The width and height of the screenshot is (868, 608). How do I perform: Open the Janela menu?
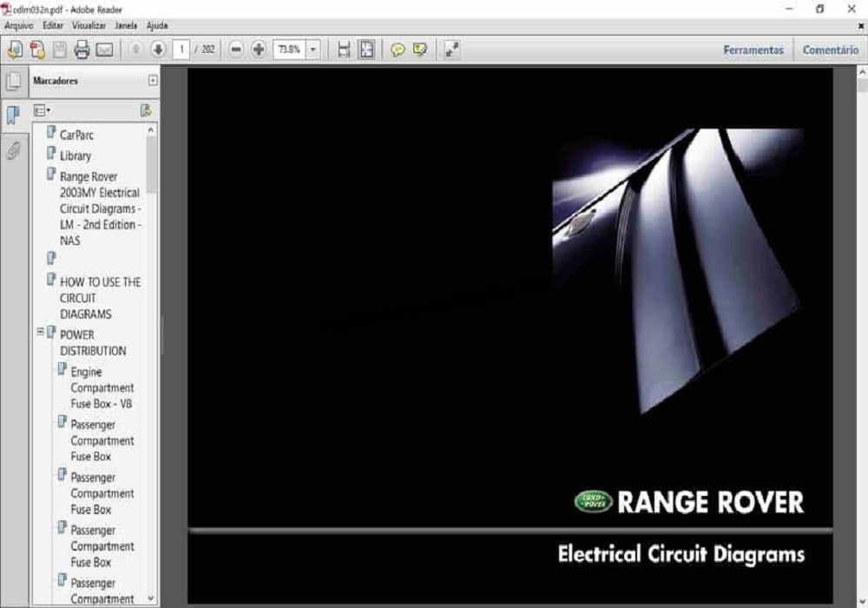[x=127, y=26]
